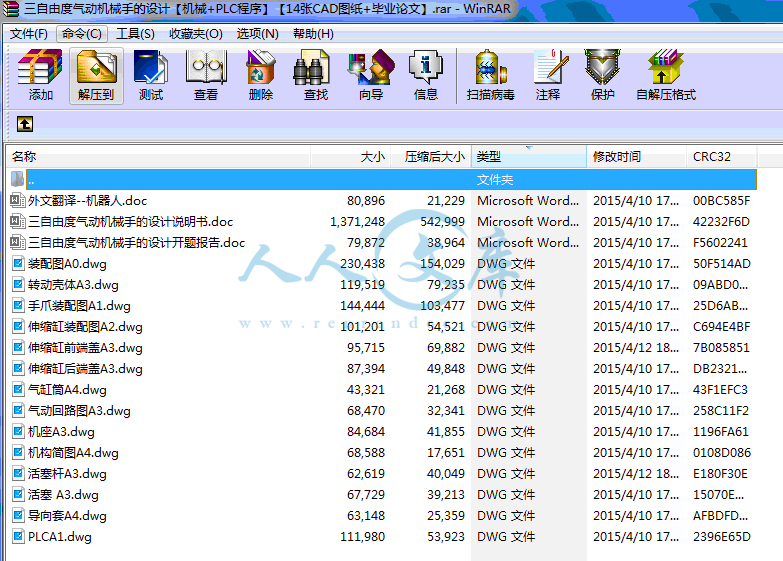Click the DWG icon of 转动壳体A3.dwg
The height and width of the screenshot is (561, 783).
tap(18, 285)
